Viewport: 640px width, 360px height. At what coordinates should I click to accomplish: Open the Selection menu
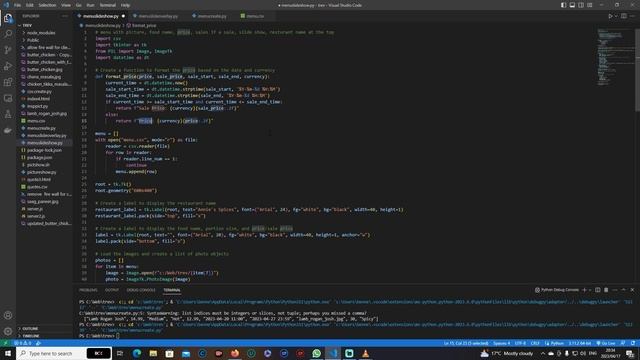tap(47, 5)
